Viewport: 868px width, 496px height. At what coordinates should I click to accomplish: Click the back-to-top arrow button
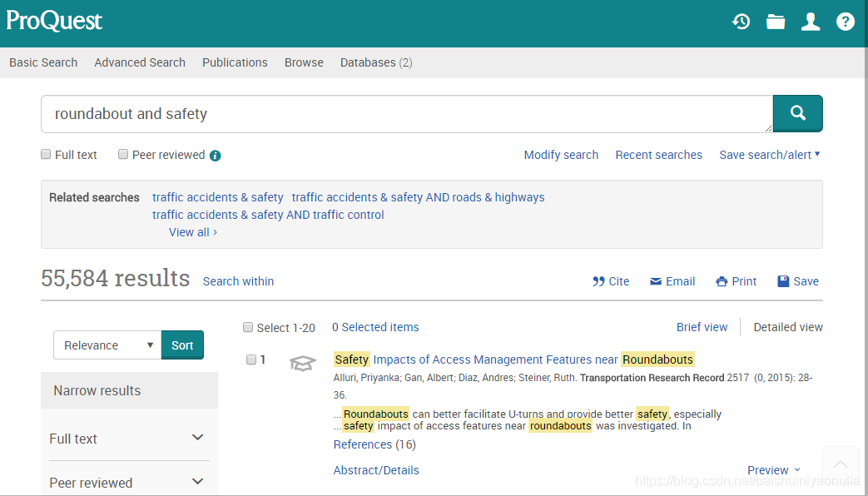pyautogui.click(x=841, y=464)
